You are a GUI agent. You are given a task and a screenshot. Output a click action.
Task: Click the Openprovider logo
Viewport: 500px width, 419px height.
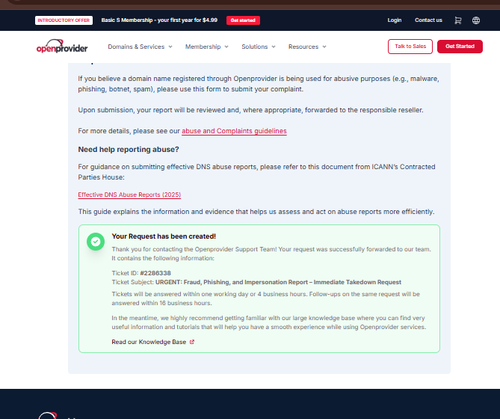click(62, 46)
